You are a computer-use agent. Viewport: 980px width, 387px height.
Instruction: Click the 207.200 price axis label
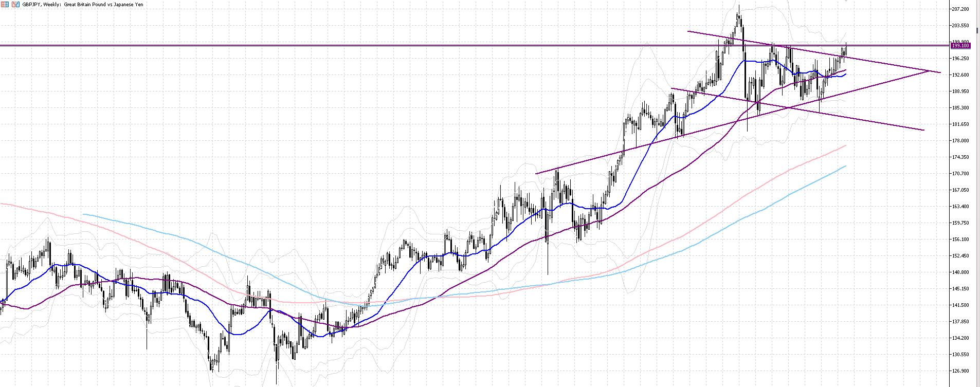(x=960, y=9)
